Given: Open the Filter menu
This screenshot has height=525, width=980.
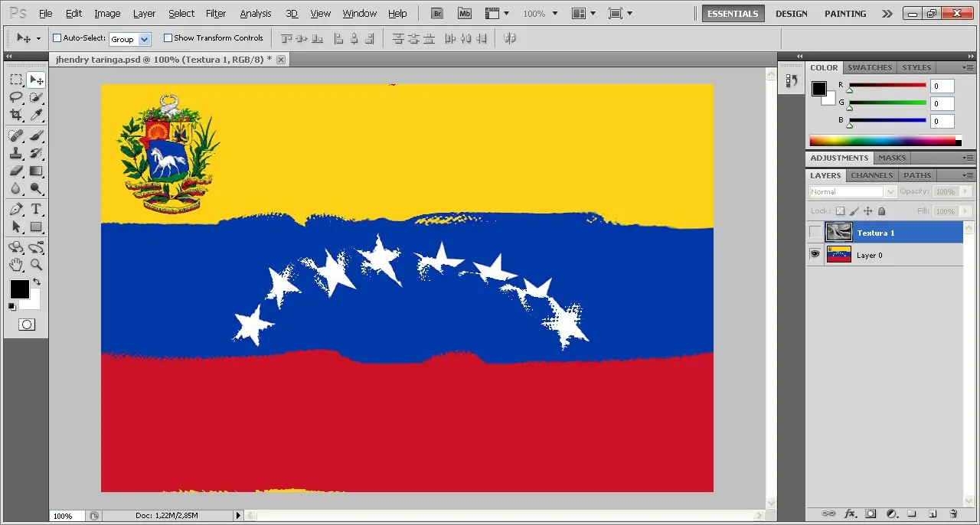Looking at the screenshot, I should (216, 14).
